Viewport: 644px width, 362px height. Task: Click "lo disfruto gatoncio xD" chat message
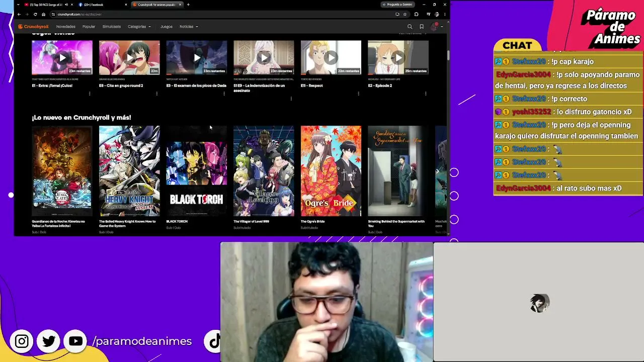coord(593,112)
